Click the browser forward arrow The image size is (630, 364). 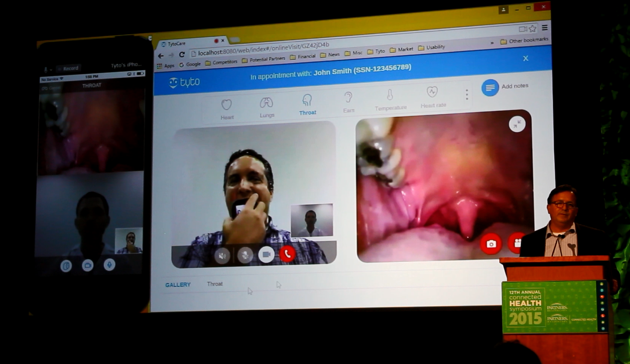[x=171, y=55]
